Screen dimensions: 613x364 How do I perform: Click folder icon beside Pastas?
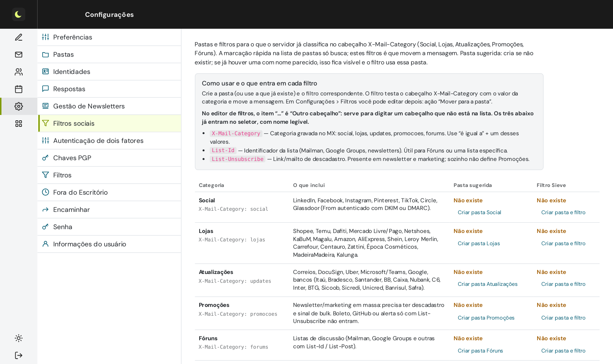click(46, 54)
